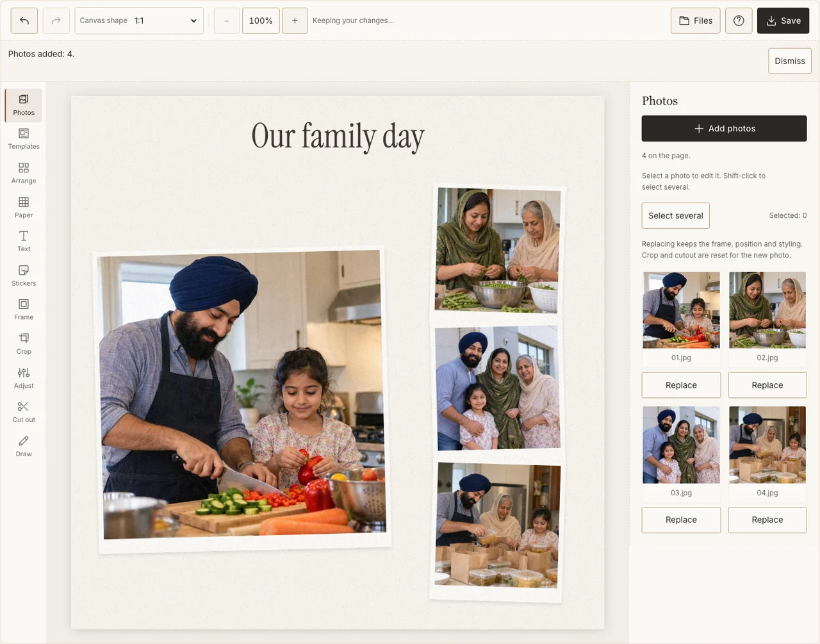Open the Stickers panel
Screen dimensions: 820x644
tap(24, 276)
